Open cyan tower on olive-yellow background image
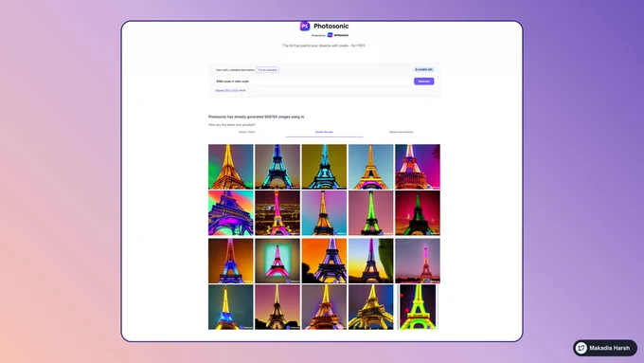 coord(324,167)
